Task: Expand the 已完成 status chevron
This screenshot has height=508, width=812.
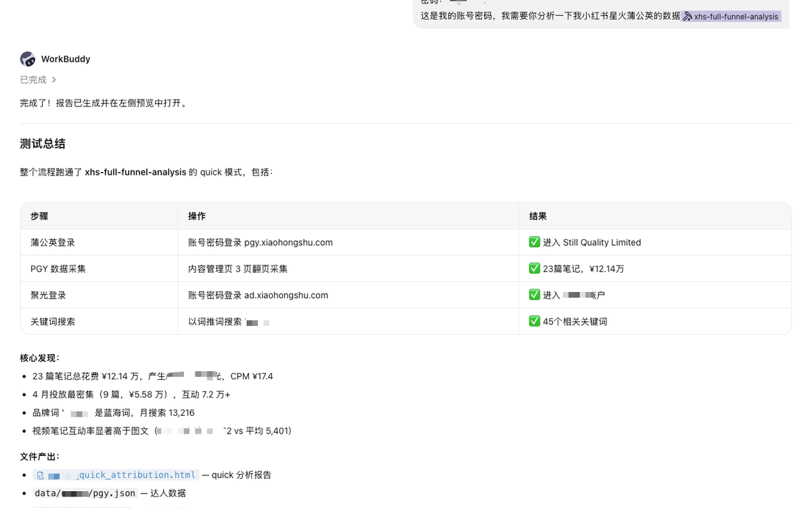Action: [54, 80]
